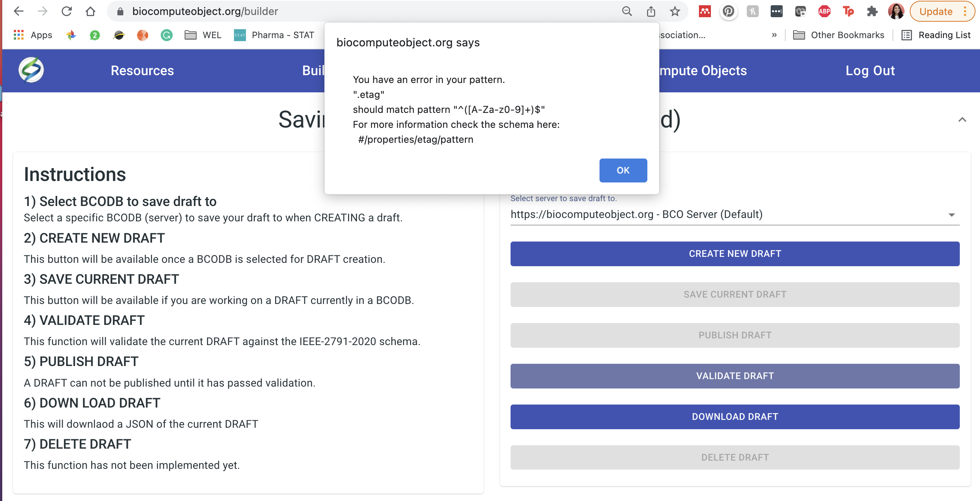This screenshot has width=980, height=501.
Task: Click the Chrome profile avatar
Action: click(x=897, y=11)
